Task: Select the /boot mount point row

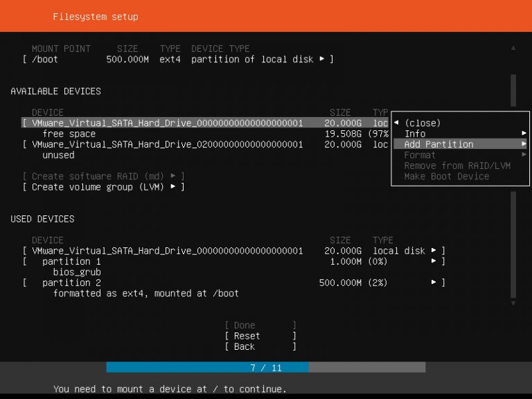Action: (x=178, y=60)
